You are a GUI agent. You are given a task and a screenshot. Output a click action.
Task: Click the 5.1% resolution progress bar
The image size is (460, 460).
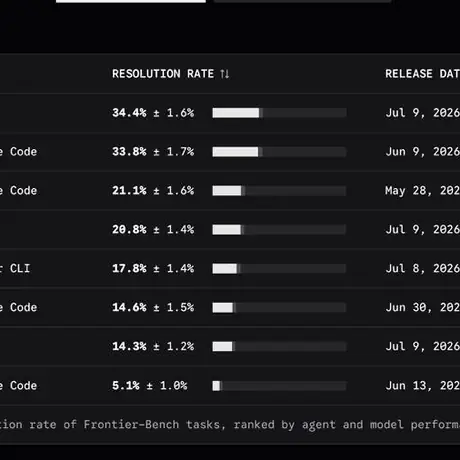279,386
